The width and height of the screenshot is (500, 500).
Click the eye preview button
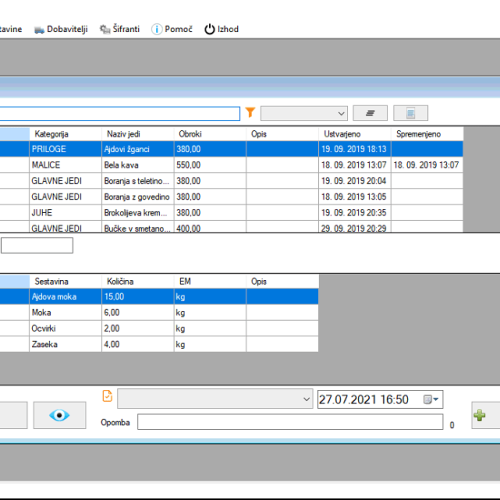(x=60, y=415)
